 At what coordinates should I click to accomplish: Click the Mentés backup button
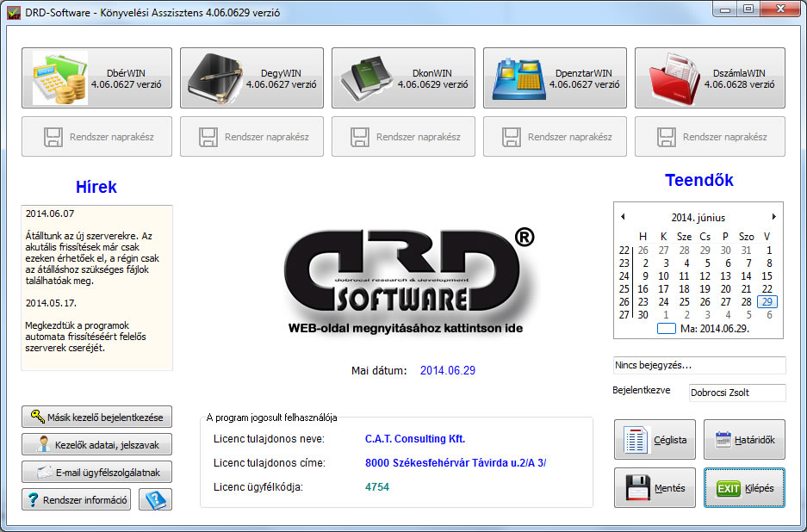click(x=655, y=488)
